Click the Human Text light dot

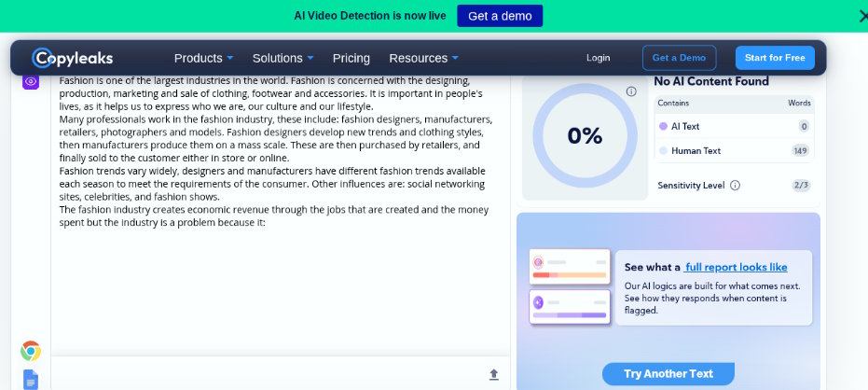tap(663, 151)
